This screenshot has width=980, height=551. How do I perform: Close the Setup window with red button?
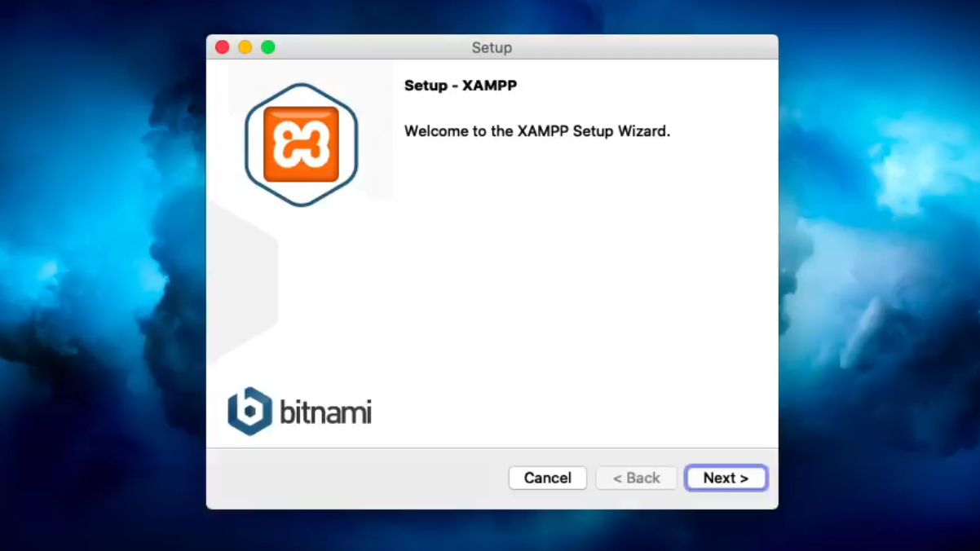(x=222, y=47)
